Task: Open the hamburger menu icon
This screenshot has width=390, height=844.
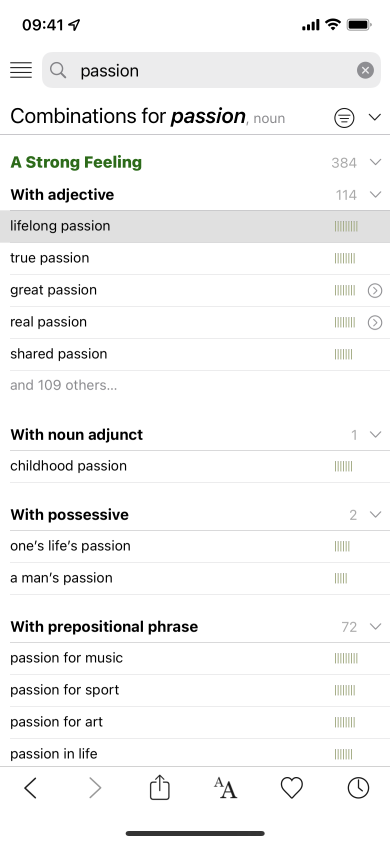Action: pyautogui.click(x=21, y=70)
